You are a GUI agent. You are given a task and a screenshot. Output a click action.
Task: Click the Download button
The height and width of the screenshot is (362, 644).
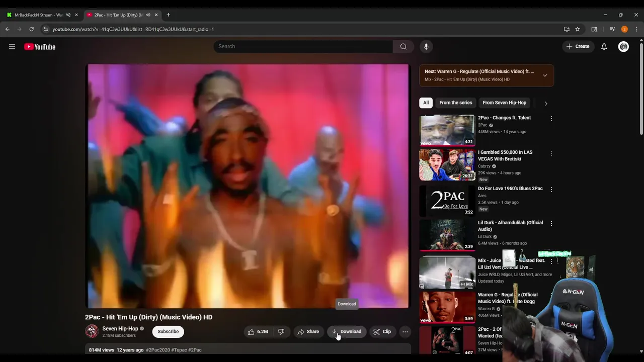(347, 331)
